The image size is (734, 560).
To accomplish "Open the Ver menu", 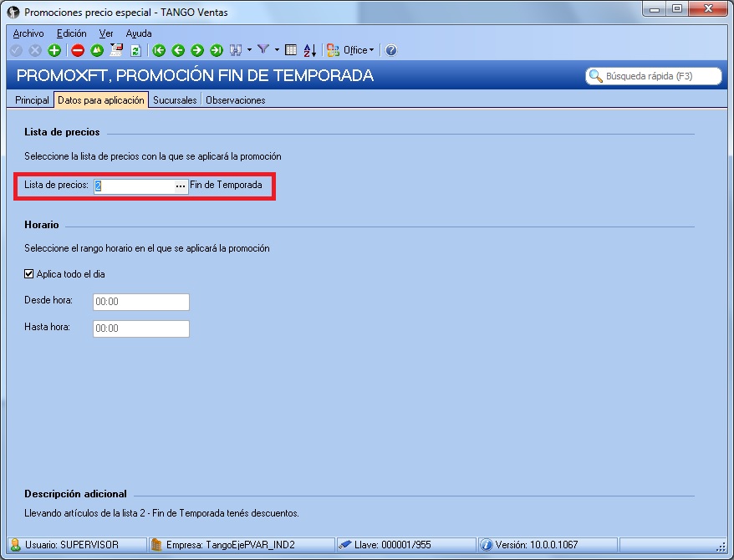I will tap(106, 33).
